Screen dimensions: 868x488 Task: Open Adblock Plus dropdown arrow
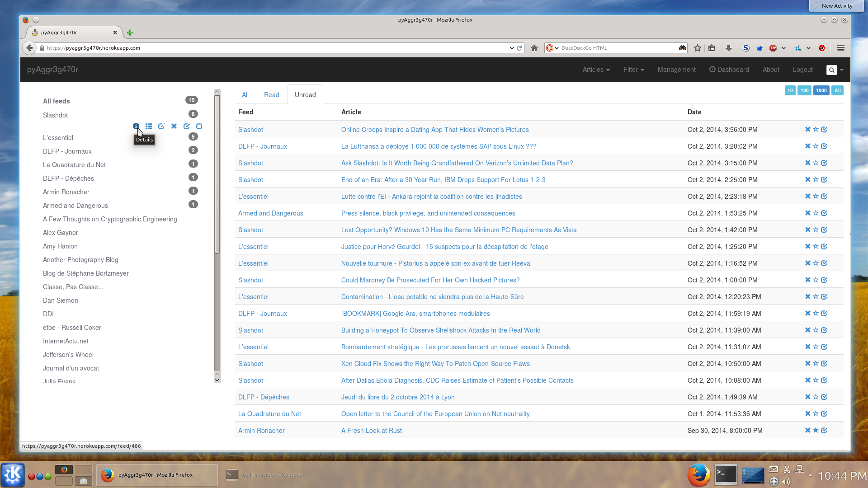[783, 48]
